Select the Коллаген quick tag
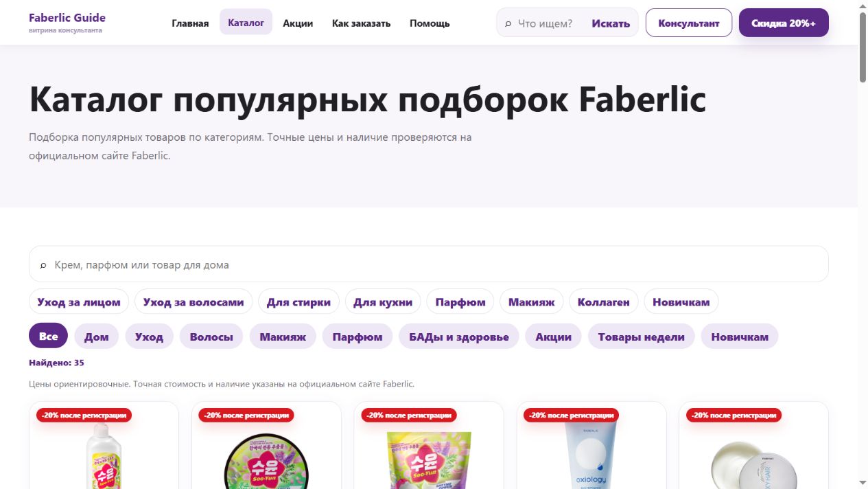The image size is (868, 489). (x=604, y=302)
